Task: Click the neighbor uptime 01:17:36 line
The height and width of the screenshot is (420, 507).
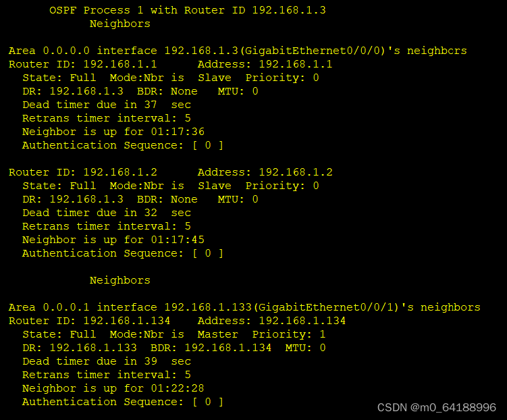Action: pyautogui.click(x=113, y=132)
